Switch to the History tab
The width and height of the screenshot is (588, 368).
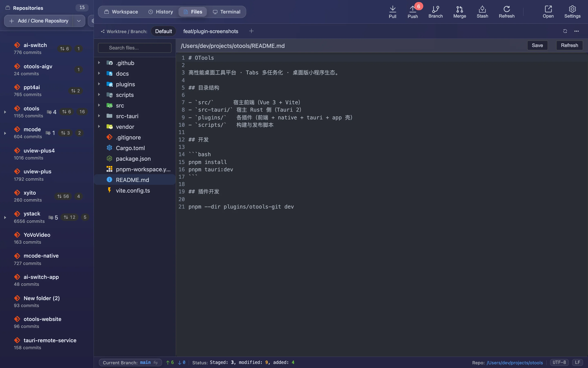tap(161, 12)
